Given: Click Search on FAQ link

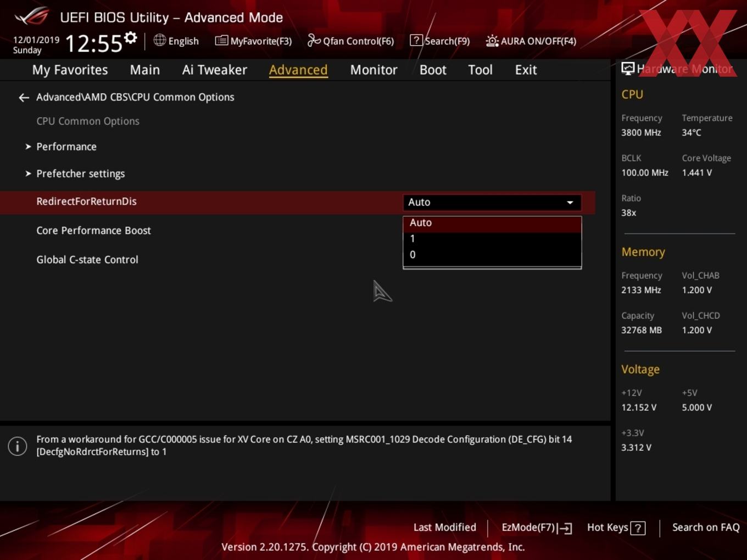Looking at the screenshot, I should [706, 528].
